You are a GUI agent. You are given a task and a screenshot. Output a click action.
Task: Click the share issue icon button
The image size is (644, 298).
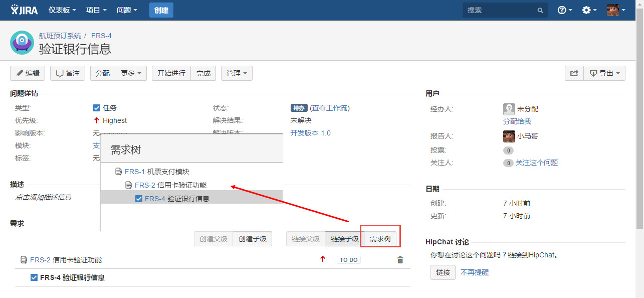tap(574, 73)
